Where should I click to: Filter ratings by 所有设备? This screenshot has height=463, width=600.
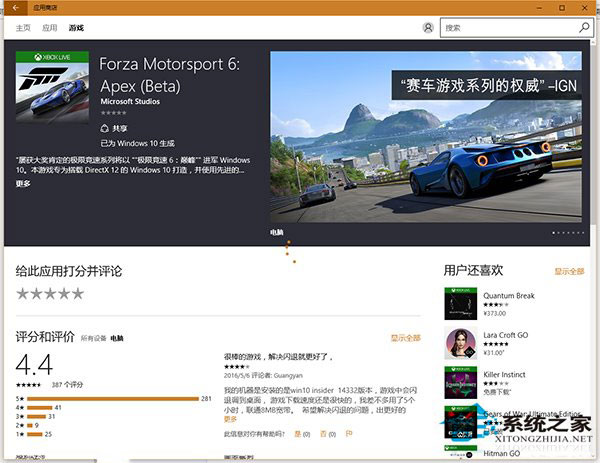pyautogui.click(x=93, y=338)
